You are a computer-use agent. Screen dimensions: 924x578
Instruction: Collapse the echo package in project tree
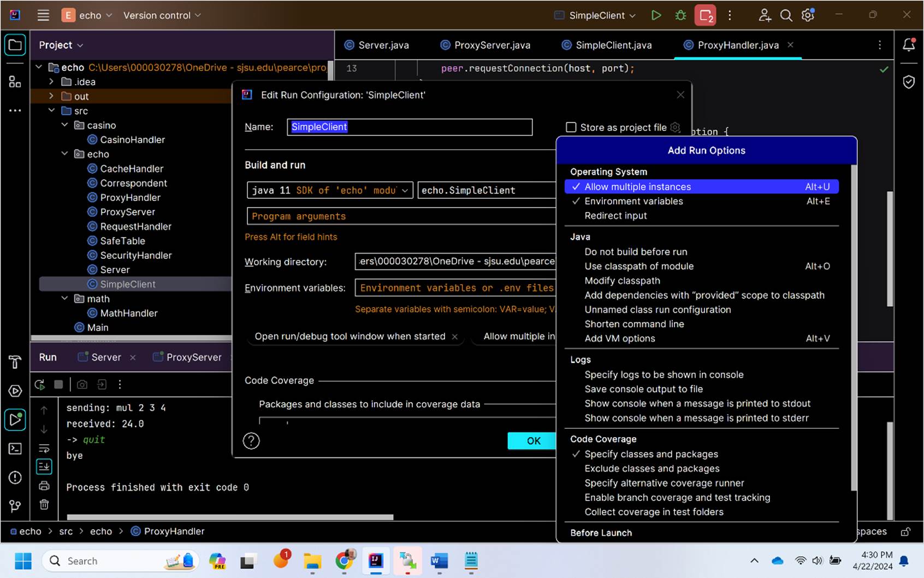pyautogui.click(x=64, y=154)
